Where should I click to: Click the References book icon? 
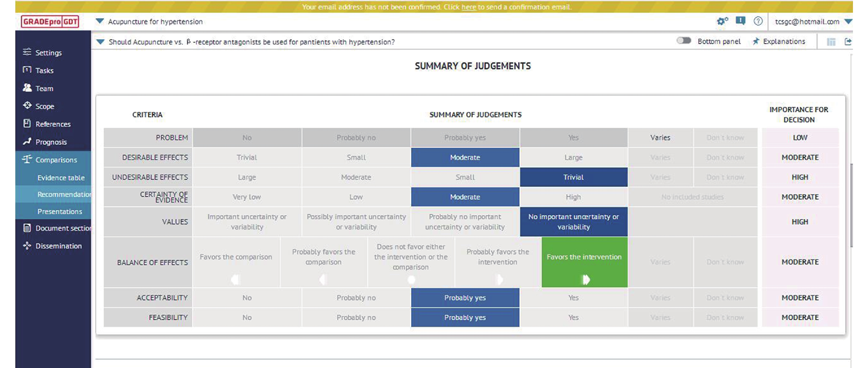[27, 123]
